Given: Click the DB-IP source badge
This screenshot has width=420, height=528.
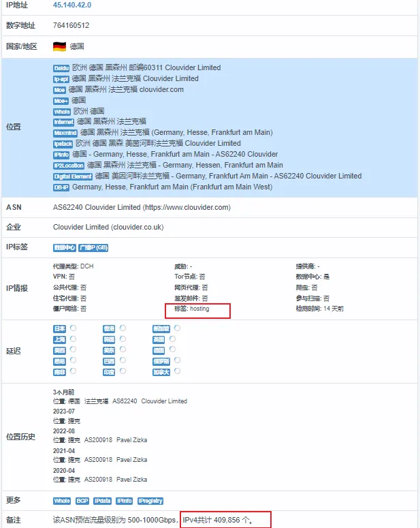Looking at the screenshot, I should pos(61,187).
